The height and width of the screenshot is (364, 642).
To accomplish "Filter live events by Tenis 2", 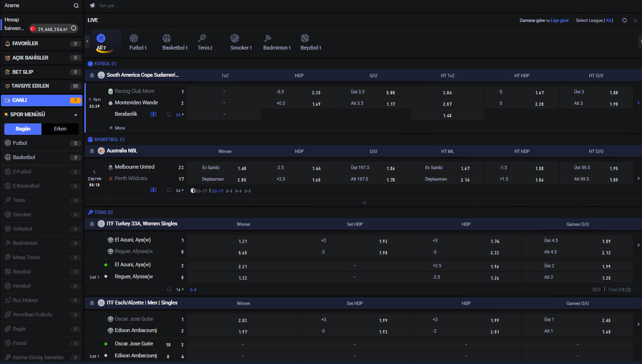I will [x=205, y=42].
